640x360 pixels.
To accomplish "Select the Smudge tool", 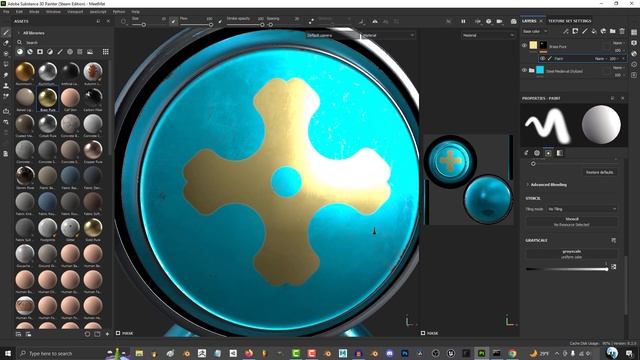I will click(x=6, y=75).
